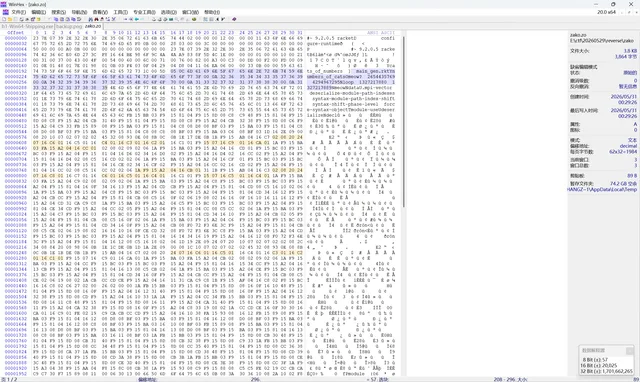The width and height of the screenshot is (640, 382).
Task: Click the 创建时间 2026/05/31 date value
Action: [x=624, y=97]
